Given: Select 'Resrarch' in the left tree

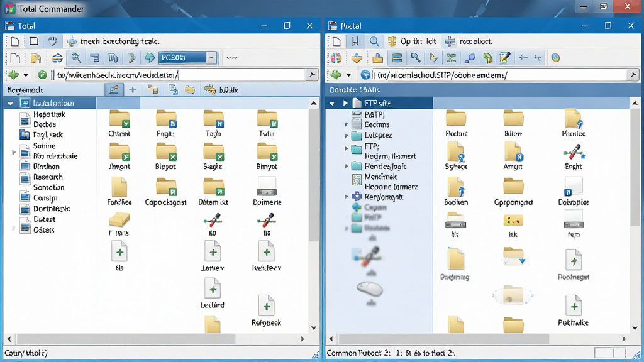Looking at the screenshot, I should pyautogui.click(x=48, y=177).
